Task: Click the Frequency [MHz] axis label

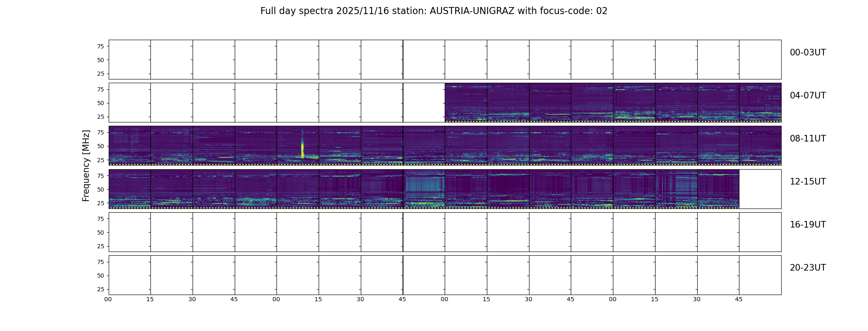Action: click(x=86, y=165)
